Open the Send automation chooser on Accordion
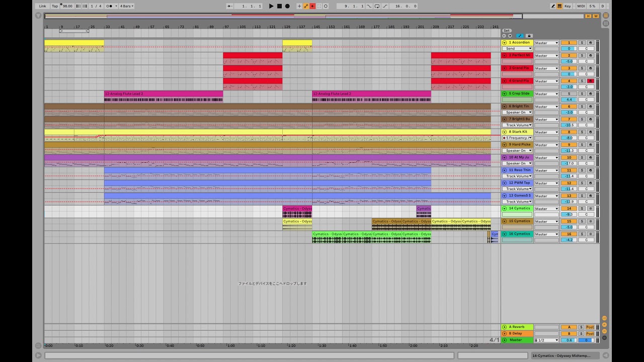 [x=517, y=49]
